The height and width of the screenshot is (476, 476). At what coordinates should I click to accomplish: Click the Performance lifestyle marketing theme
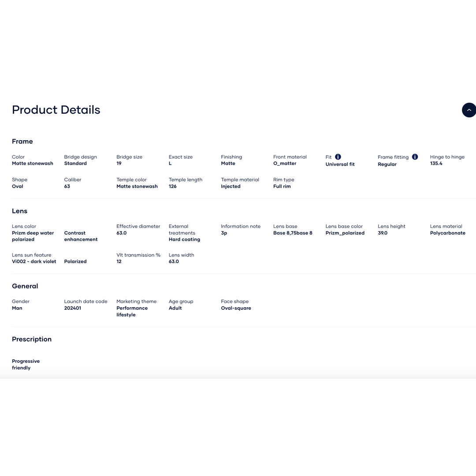tap(132, 311)
